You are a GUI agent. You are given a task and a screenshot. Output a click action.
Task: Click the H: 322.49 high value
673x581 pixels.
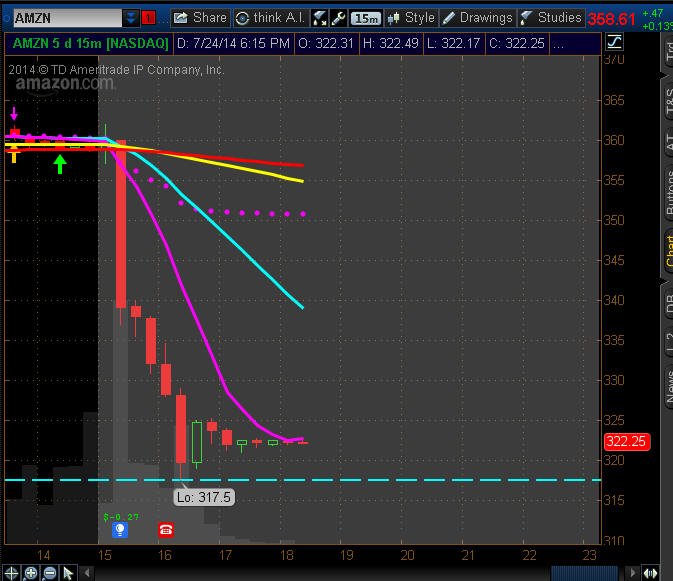tap(391, 43)
